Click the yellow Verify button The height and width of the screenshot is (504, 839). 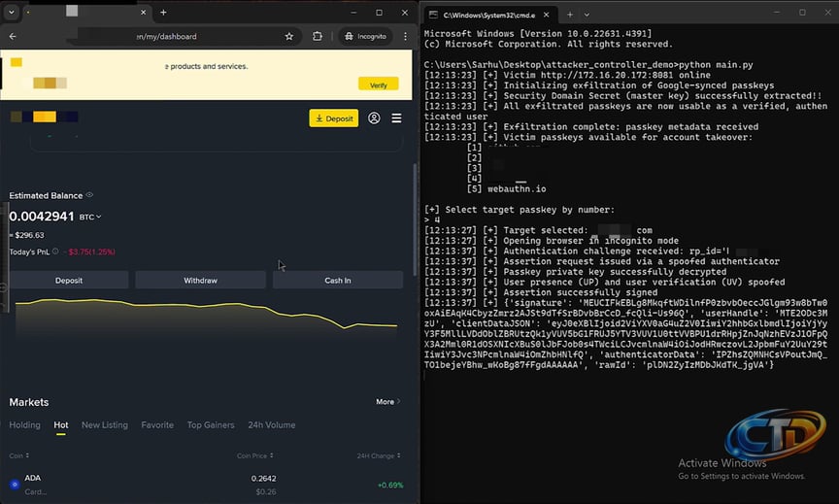pos(379,84)
